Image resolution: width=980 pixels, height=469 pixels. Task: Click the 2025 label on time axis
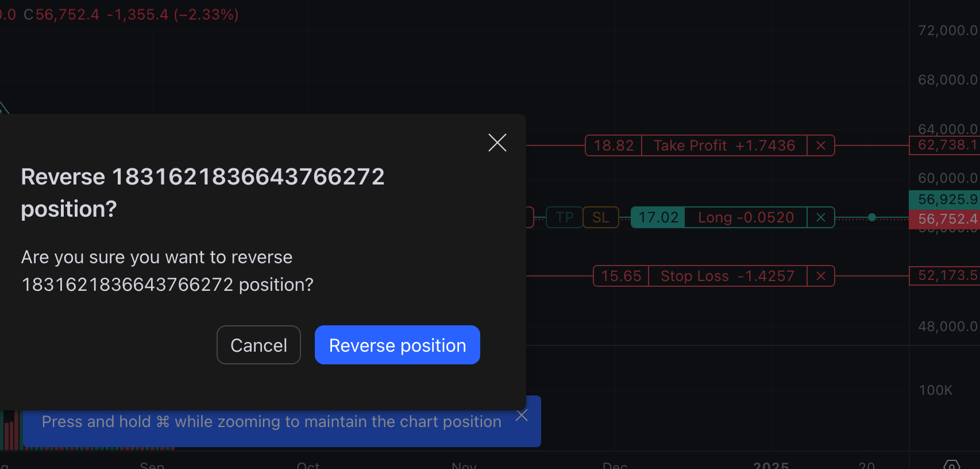[771, 464]
